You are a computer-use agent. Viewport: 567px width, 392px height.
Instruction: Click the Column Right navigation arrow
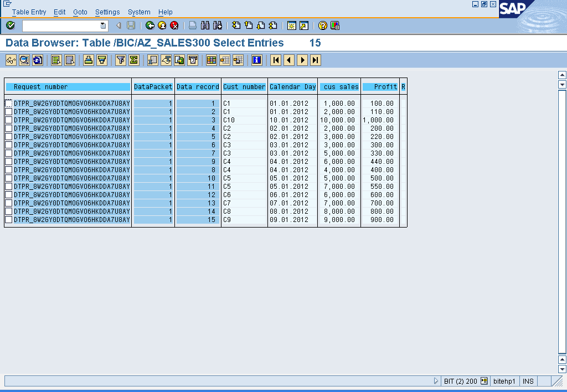click(x=302, y=60)
